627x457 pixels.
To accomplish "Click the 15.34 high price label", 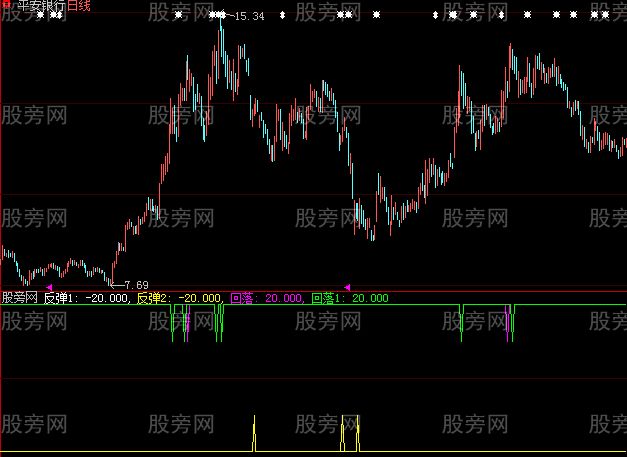I will [x=250, y=16].
